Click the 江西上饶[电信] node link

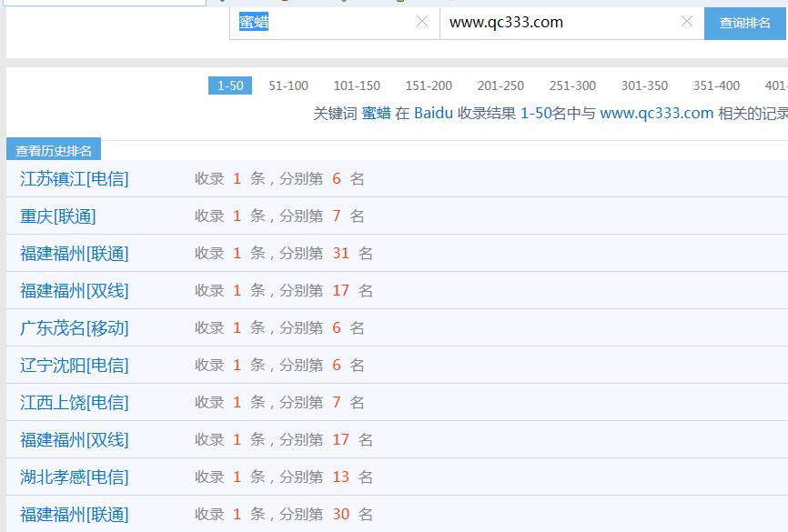tap(75, 403)
